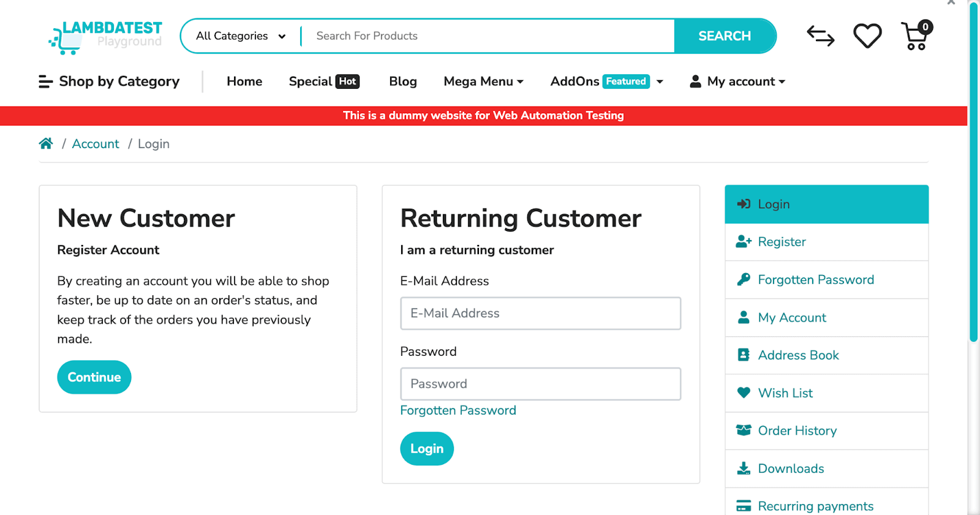Screen dimensions: 980x515
Task: Click the LambdaTest Playground logo
Action: tap(106, 36)
